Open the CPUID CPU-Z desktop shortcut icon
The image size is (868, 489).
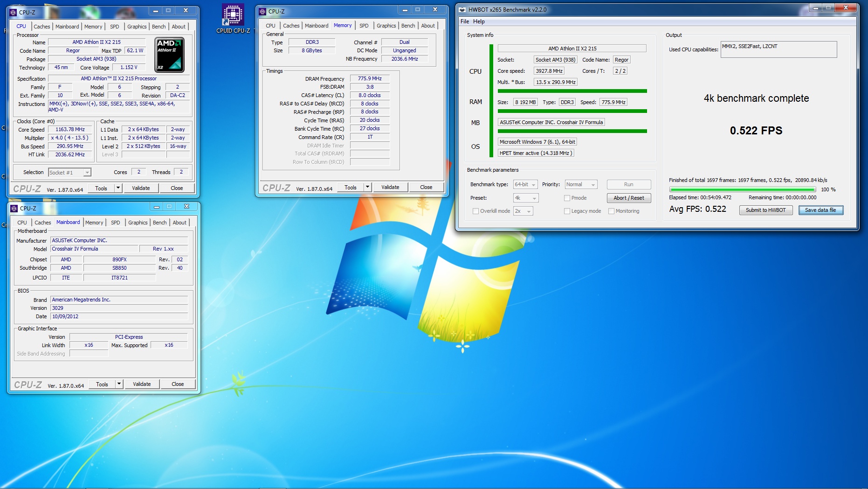point(233,18)
